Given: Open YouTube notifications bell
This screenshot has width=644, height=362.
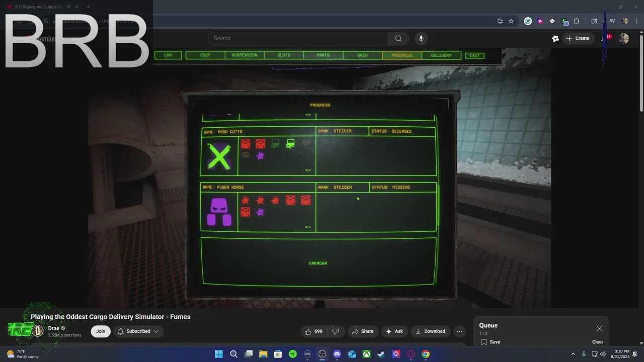Looking at the screenshot, I should pos(605,38).
